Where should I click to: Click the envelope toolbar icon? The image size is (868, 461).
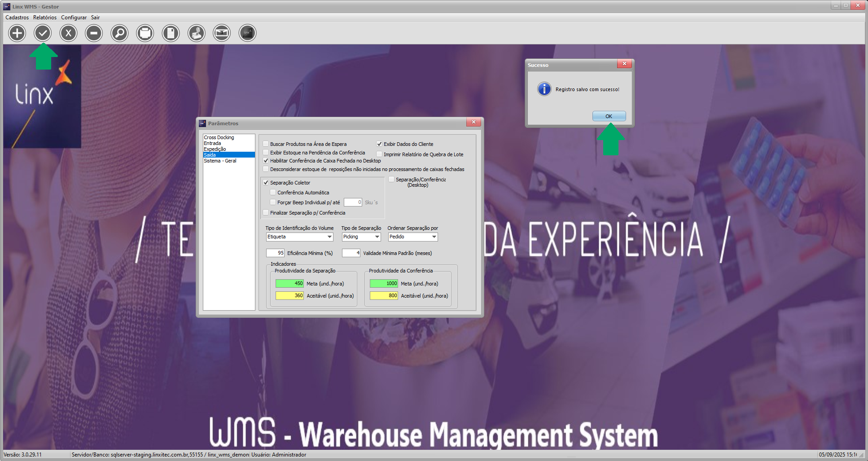(x=222, y=33)
